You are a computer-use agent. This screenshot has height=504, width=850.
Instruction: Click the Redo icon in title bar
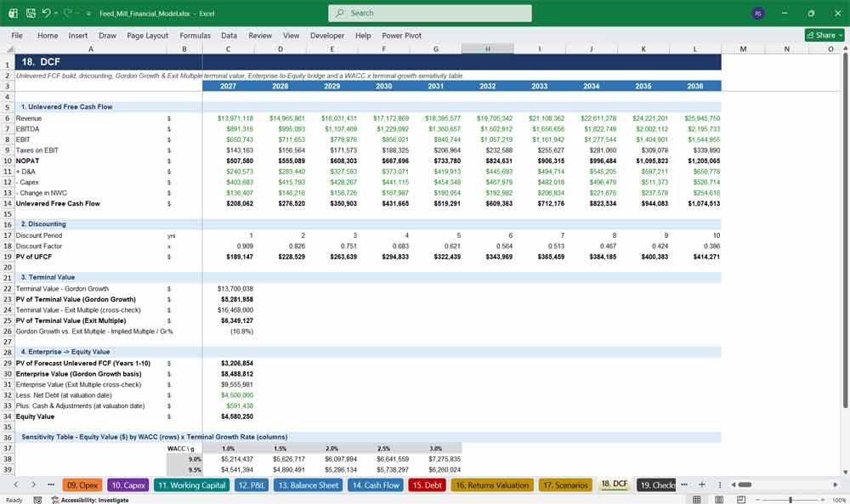(67, 13)
